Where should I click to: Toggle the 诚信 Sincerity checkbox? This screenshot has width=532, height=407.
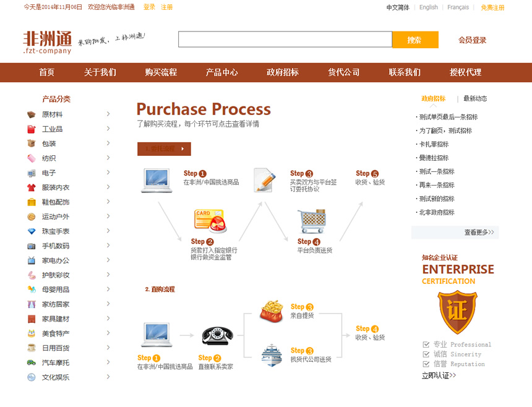[426, 354]
